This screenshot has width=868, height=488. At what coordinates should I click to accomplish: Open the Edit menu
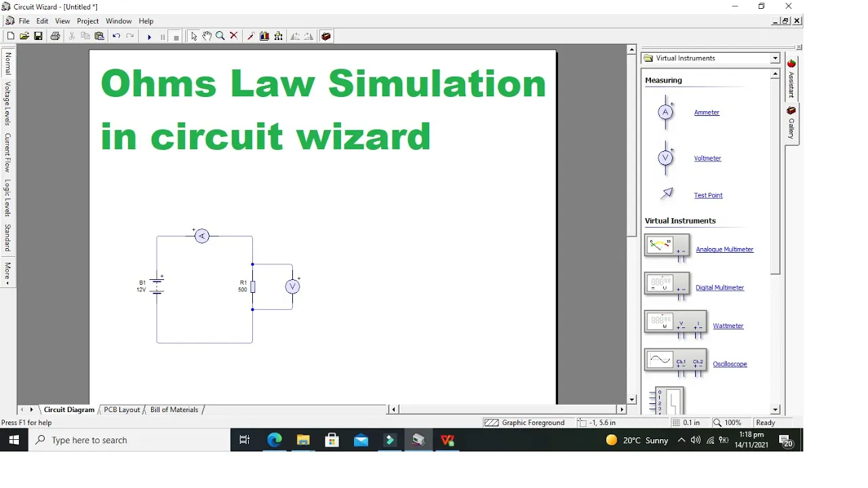click(x=42, y=21)
